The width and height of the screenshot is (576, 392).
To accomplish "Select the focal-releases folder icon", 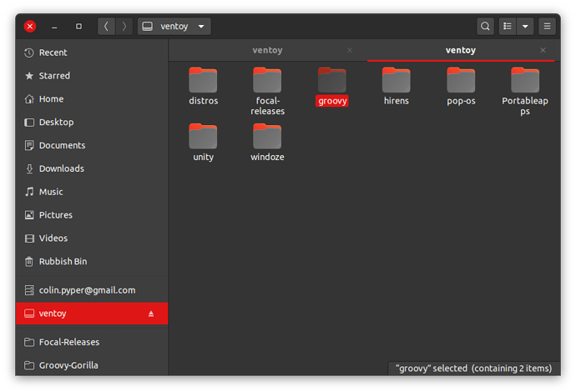I will pyautogui.click(x=267, y=79).
